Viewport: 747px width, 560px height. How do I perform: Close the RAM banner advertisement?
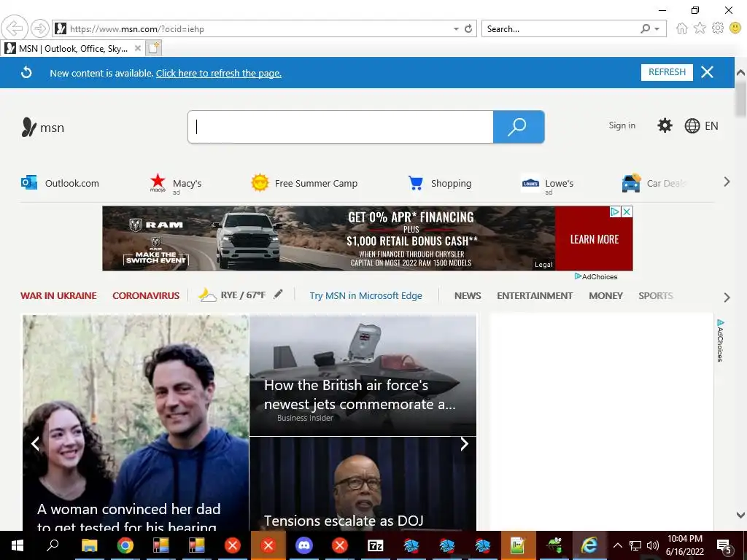tap(627, 212)
